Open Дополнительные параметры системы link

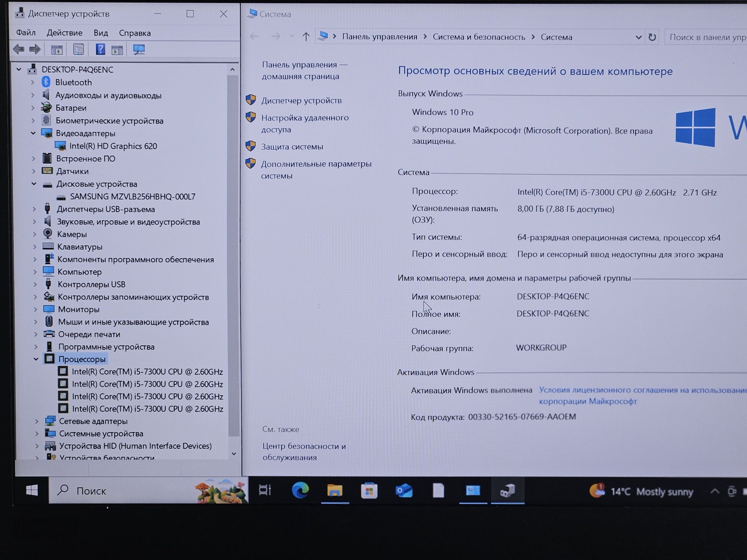tap(316, 169)
